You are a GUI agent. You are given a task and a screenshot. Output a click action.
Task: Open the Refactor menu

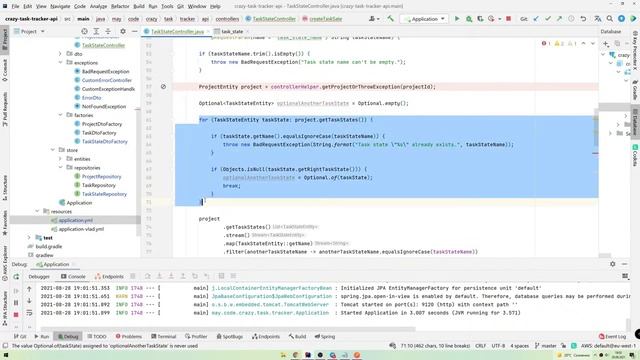pos(120,6)
